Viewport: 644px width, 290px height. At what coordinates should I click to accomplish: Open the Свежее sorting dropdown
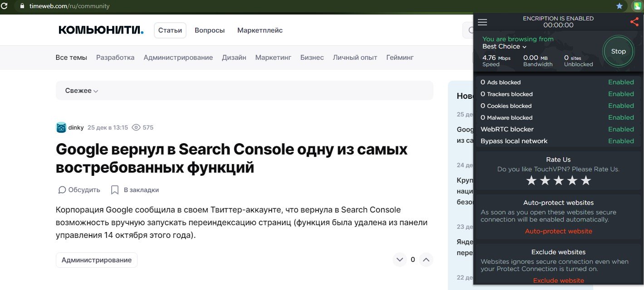point(82,91)
